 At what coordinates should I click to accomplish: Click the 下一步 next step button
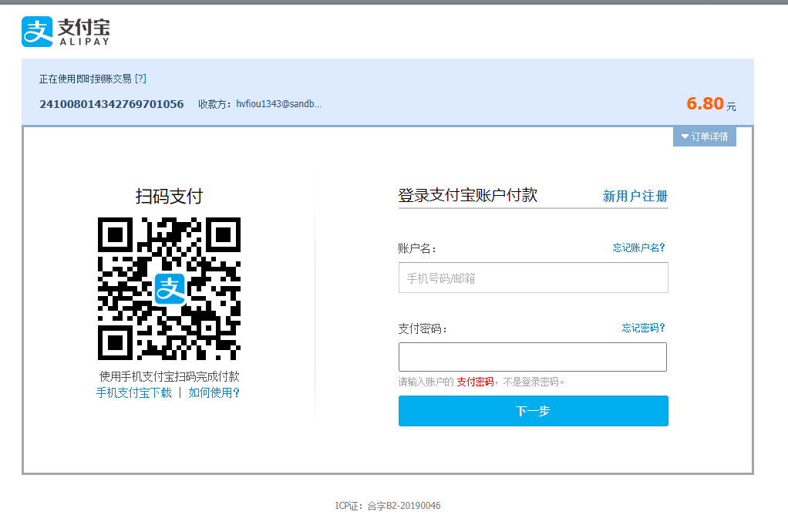(x=534, y=411)
